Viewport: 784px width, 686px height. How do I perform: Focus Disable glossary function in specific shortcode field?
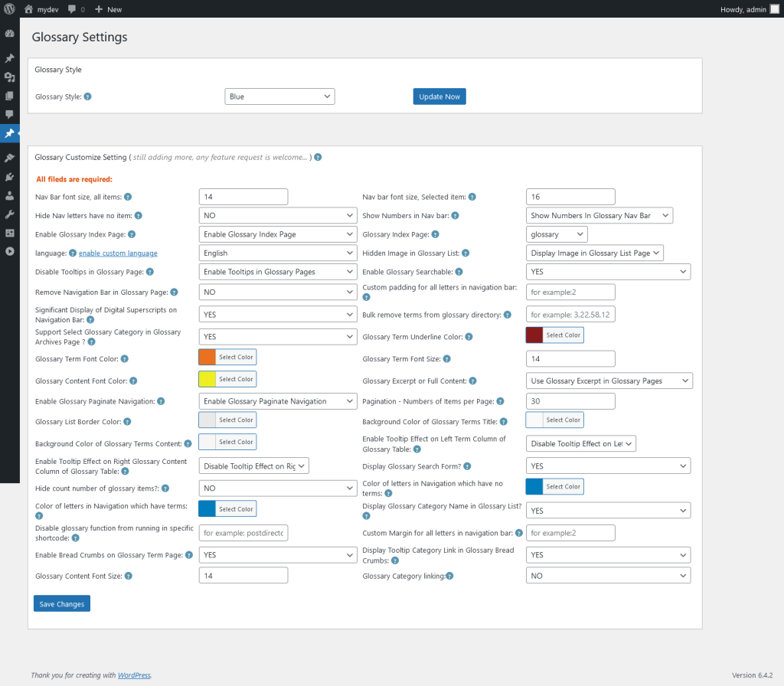243,533
